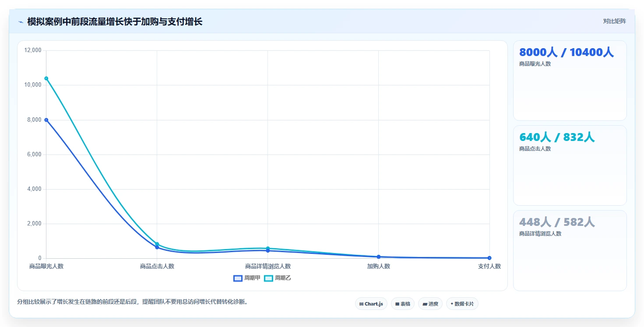644x327 pixels.
Task: Select the 数据卡片 chip
Action: pyautogui.click(x=462, y=304)
